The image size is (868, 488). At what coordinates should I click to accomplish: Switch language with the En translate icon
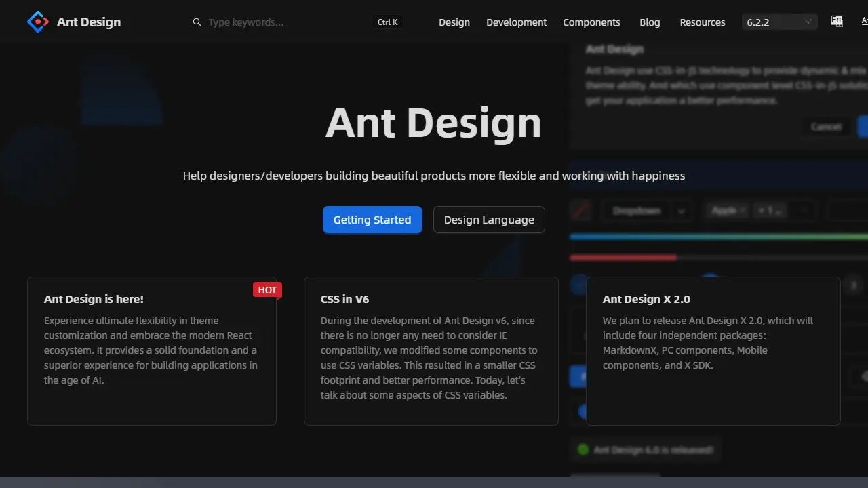(836, 22)
